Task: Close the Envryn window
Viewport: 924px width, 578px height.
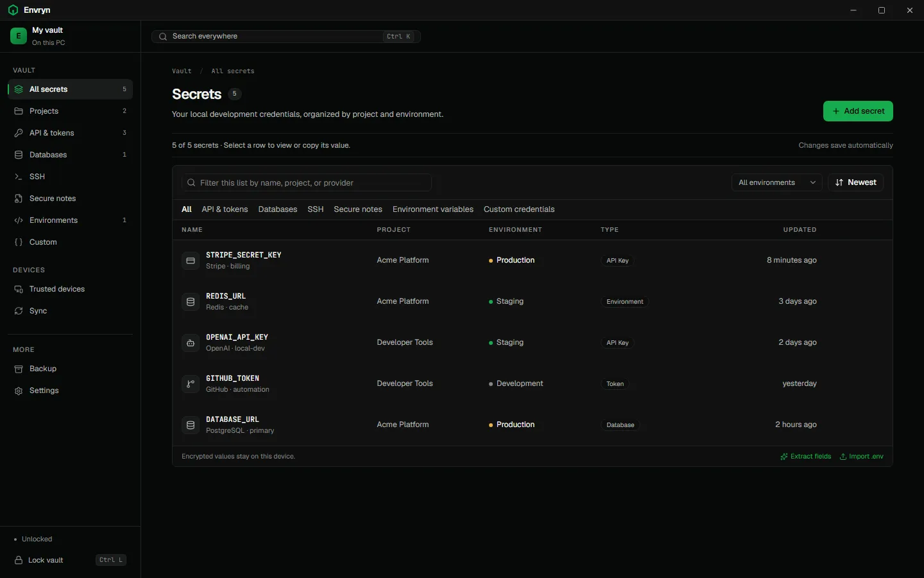Action: (910, 10)
